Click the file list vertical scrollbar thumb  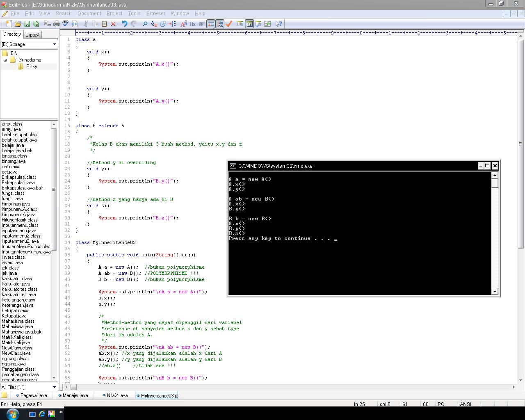point(54,189)
